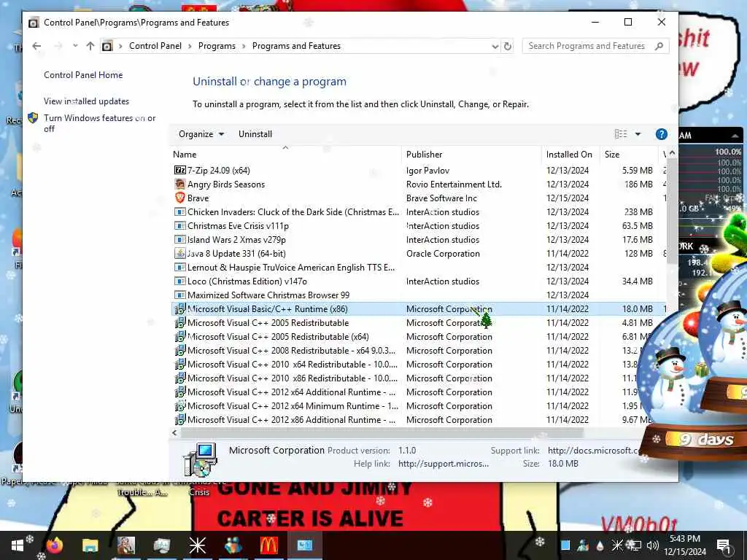Image resolution: width=747 pixels, height=560 pixels.
Task: Expand the chevron after Programs breadcrumb
Action: point(244,46)
